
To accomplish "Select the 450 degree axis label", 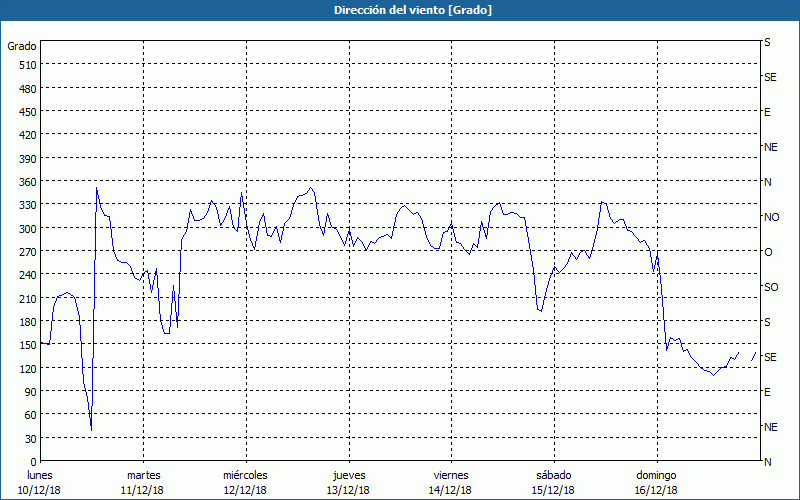I will pos(28,112).
